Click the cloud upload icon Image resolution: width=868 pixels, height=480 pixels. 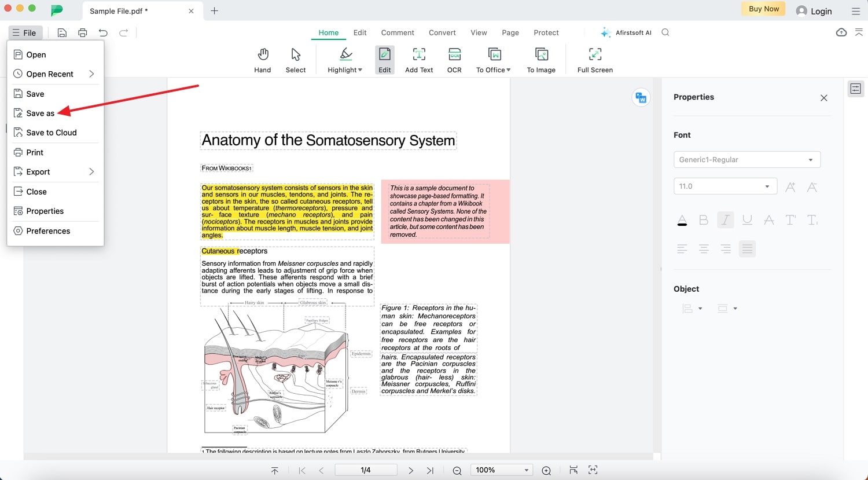tap(841, 32)
